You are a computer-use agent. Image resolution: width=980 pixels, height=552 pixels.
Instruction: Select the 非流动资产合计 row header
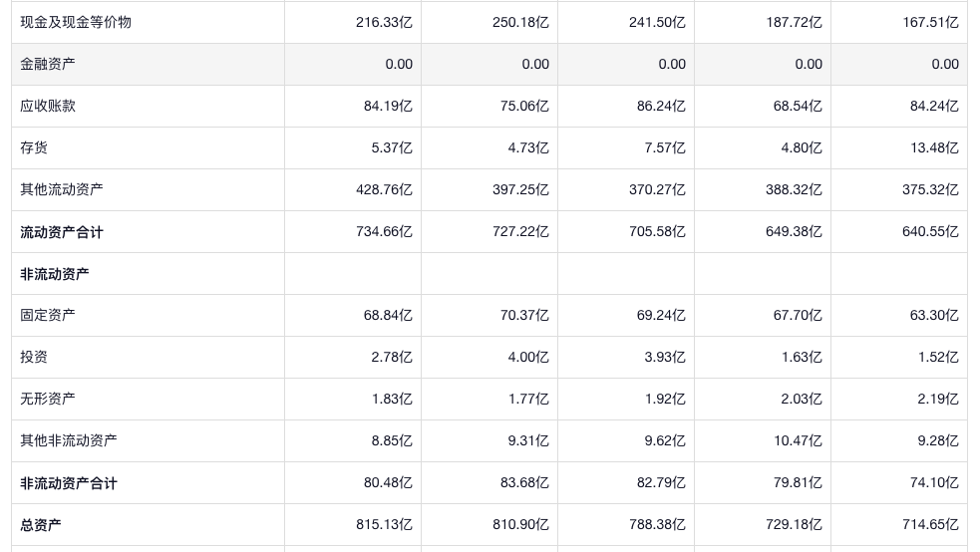(69, 483)
